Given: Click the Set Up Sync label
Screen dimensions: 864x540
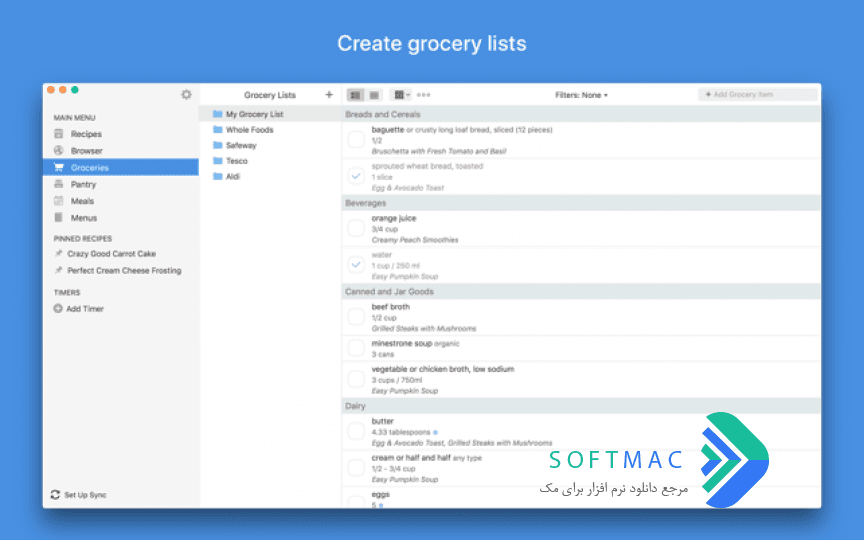Looking at the screenshot, I should click(85, 495).
